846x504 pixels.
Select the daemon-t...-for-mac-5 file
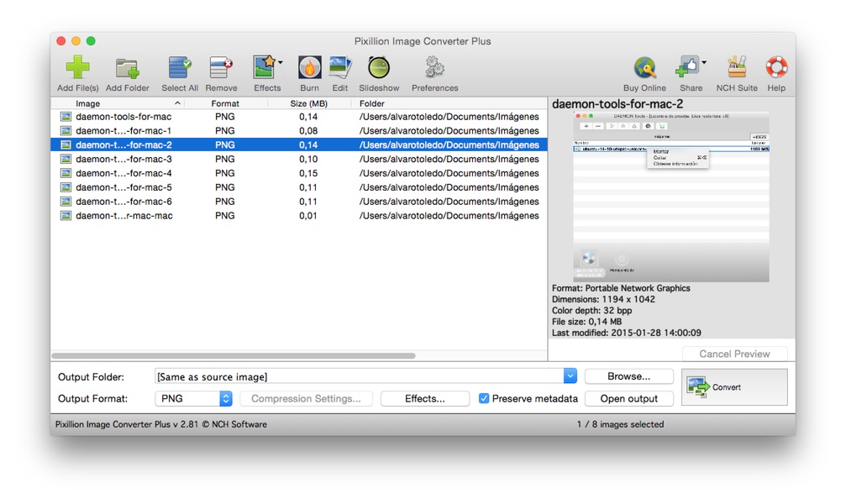[x=299, y=187]
